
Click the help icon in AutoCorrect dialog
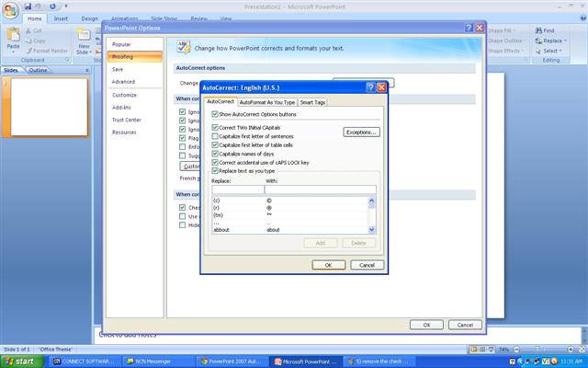370,87
